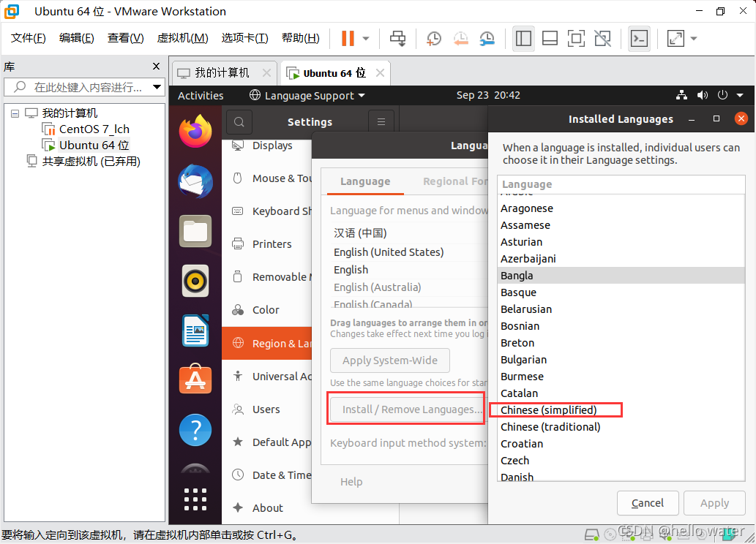Close the Ubuntu 64 位 tab
The image size is (756, 544).
[380, 73]
